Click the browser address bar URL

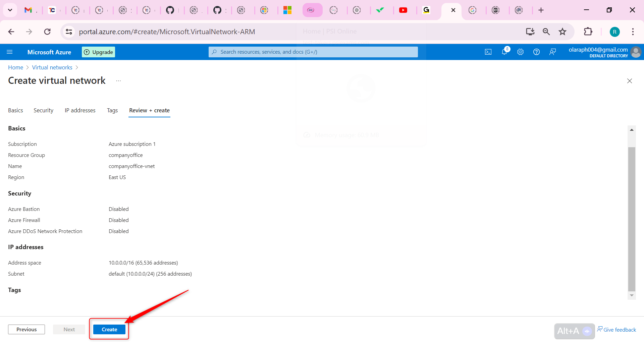pos(167,32)
